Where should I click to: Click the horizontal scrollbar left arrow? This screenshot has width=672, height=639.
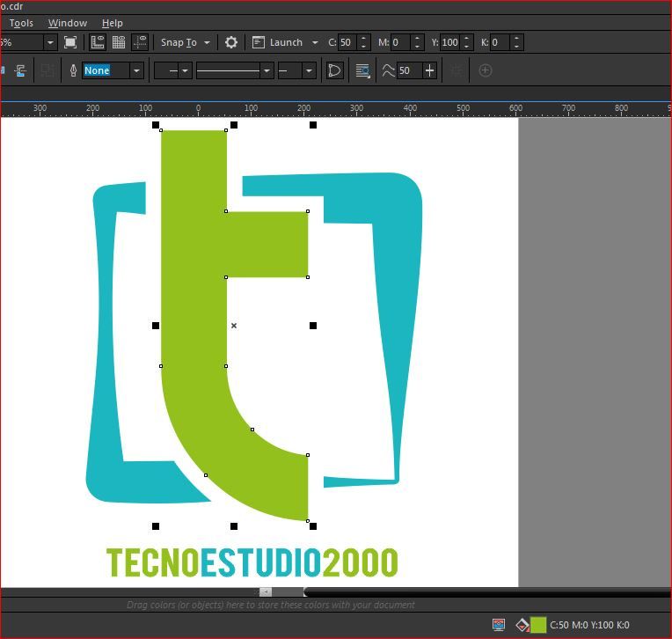(266, 591)
